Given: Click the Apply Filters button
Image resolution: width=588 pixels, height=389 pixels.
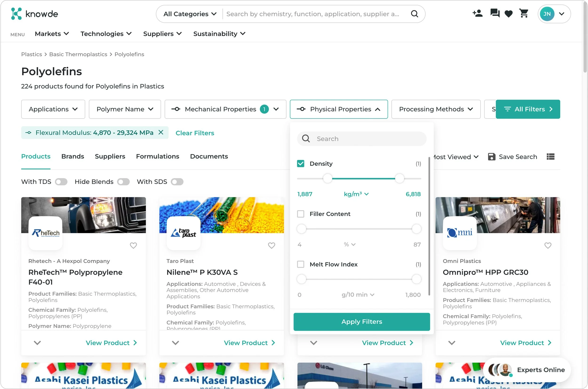Looking at the screenshot, I should click(x=362, y=322).
